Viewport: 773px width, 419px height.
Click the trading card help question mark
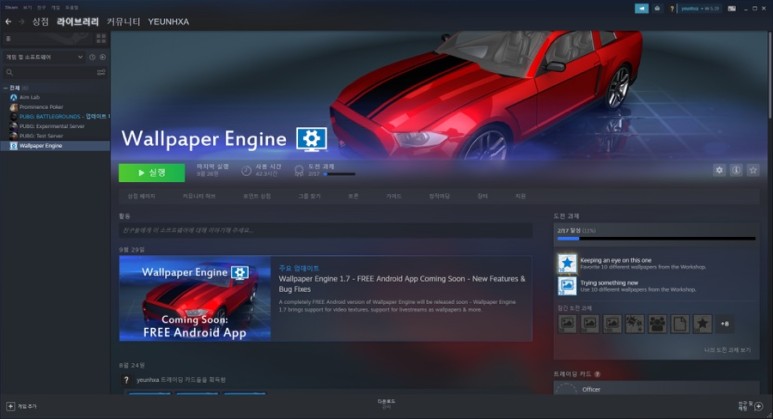597,374
